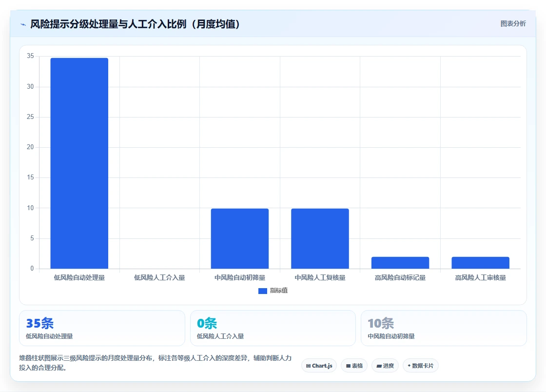
Task: Open the 0条 低风险人工介入量 card
Action: click(x=273, y=328)
